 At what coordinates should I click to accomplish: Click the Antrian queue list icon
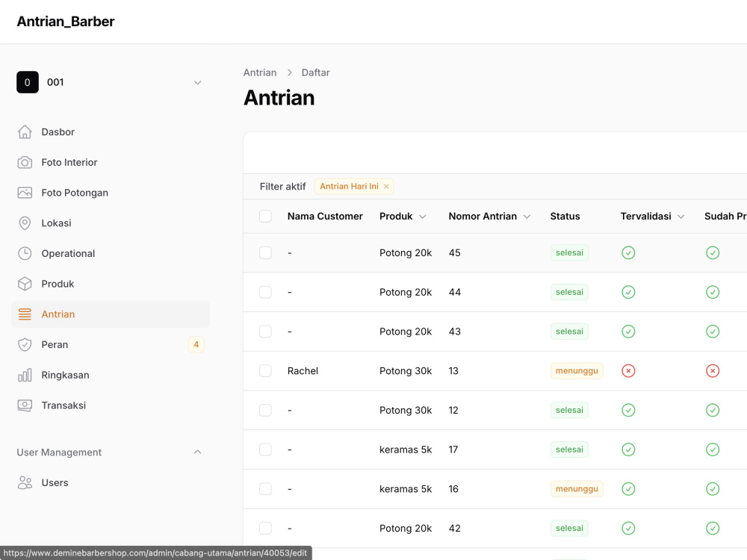pos(25,314)
